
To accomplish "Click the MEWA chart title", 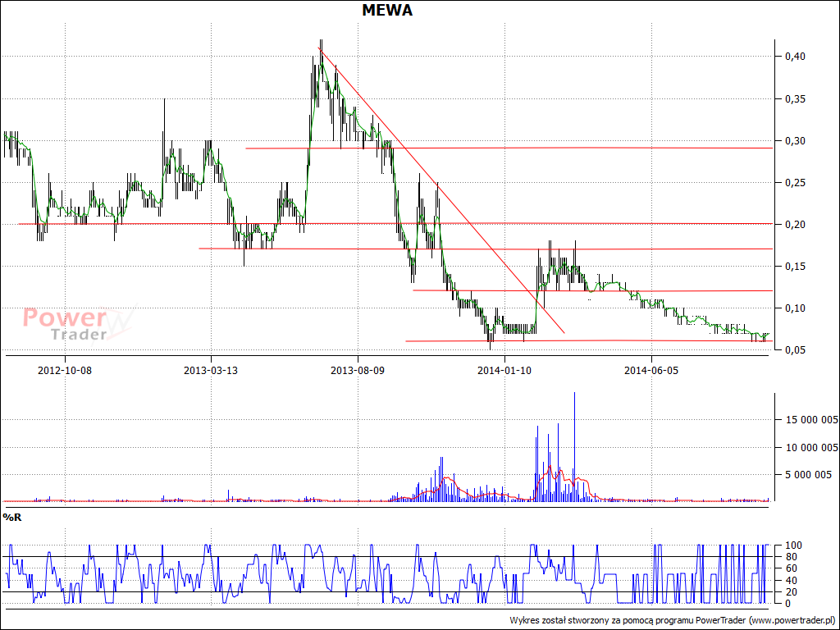I will point(387,10).
